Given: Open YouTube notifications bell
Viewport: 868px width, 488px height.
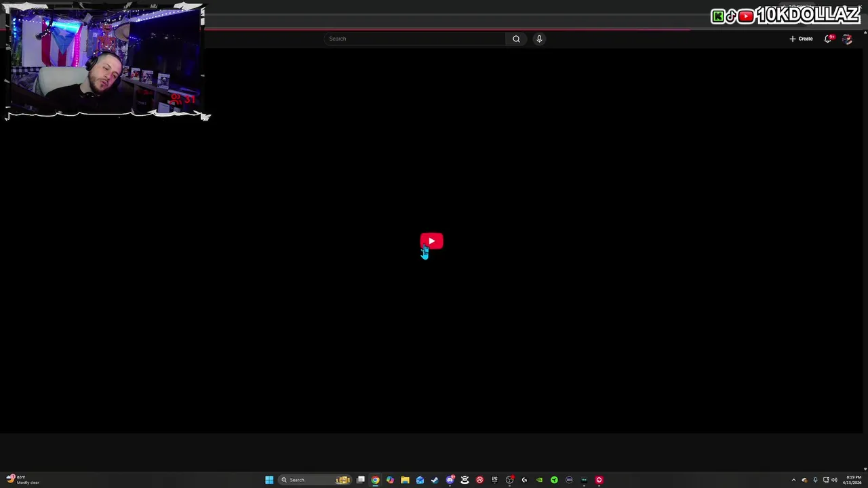Looking at the screenshot, I should point(828,39).
